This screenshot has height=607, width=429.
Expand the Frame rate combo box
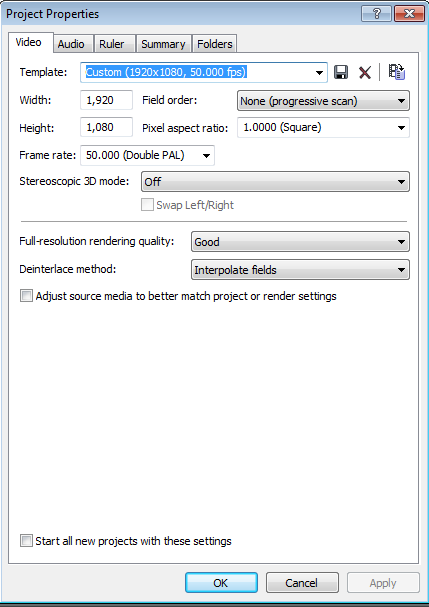point(148,155)
